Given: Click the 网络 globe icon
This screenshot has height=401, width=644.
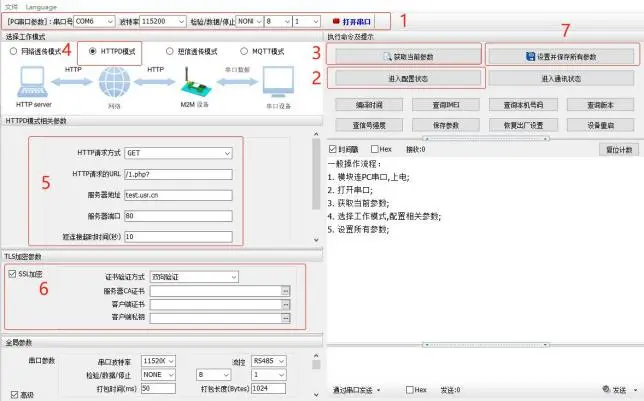Looking at the screenshot, I should point(114,82).
